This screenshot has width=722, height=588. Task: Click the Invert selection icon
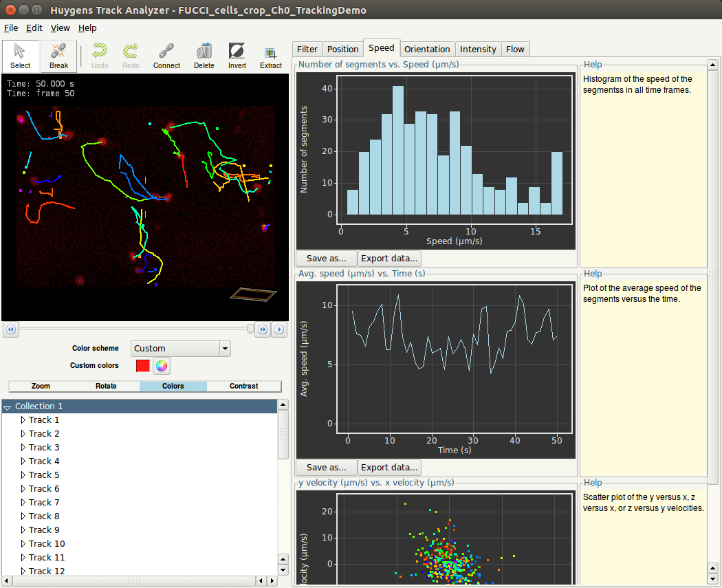click(x=237, y=56)
